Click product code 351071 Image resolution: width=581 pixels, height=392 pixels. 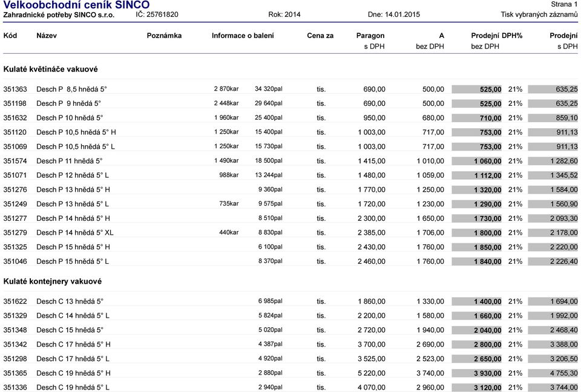pos(15,175)
